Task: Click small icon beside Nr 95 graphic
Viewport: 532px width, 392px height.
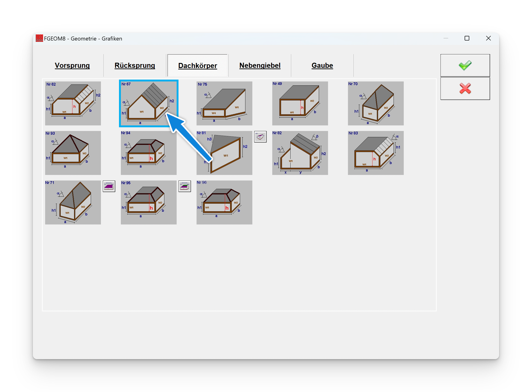Action: click(x=185, y=186)
